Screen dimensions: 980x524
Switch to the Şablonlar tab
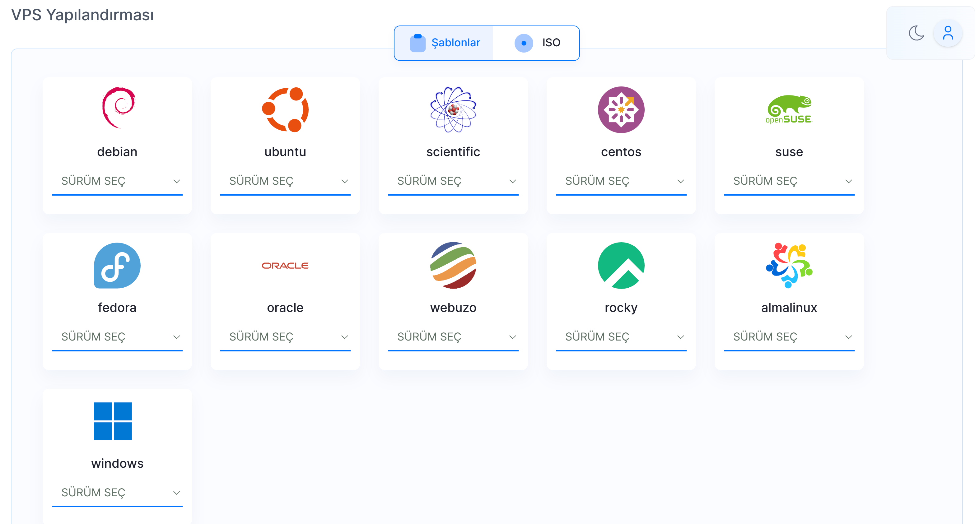(444, 43)
